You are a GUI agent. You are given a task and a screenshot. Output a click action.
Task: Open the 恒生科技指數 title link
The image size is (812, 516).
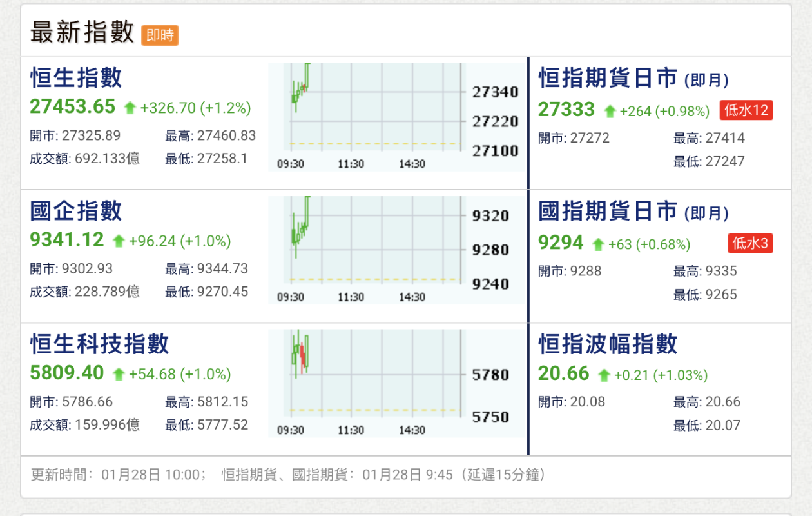coord(100,344)
